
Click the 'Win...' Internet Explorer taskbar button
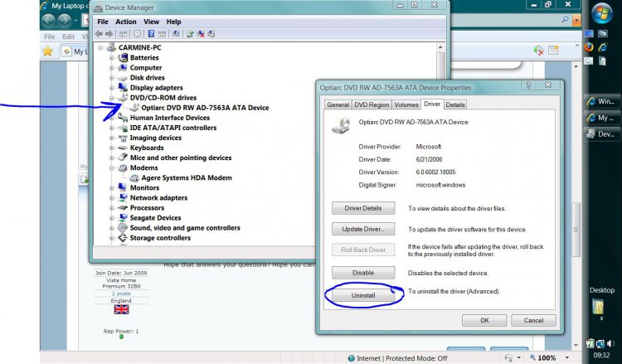point(601,101)
